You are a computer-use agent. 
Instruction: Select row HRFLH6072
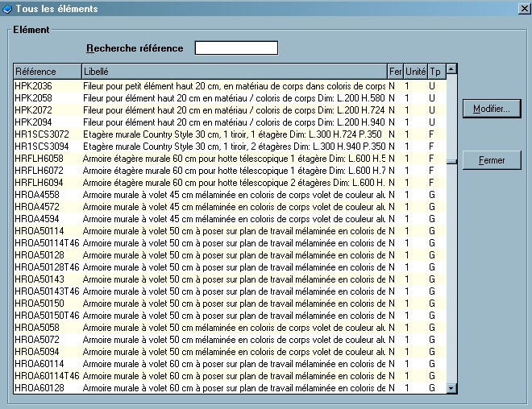tap(230, 171)
